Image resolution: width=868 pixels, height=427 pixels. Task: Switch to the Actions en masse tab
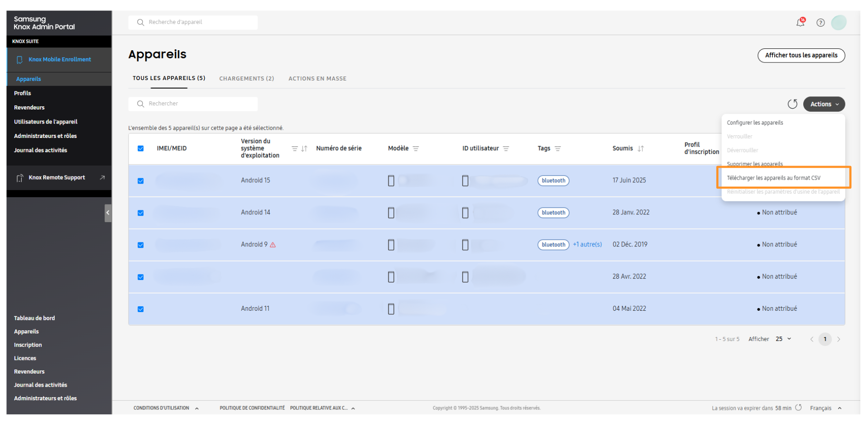[317, 79]
